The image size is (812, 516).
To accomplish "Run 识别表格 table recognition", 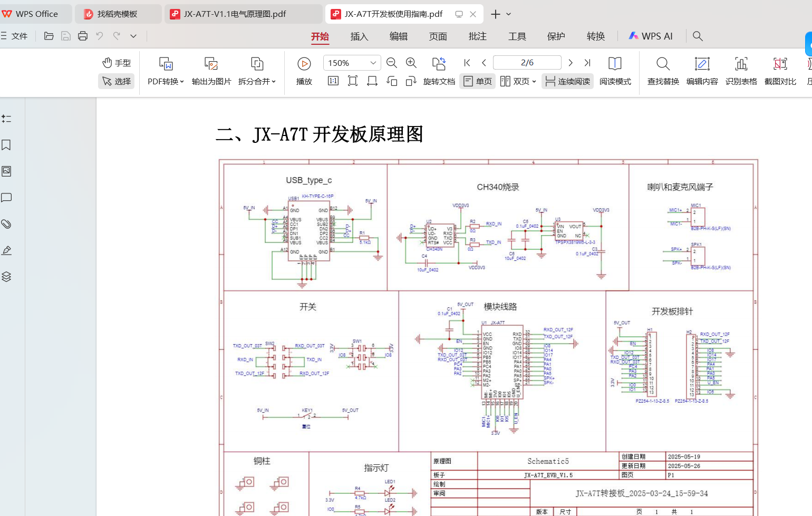I will pyautogui.click(x=741, y=71).
